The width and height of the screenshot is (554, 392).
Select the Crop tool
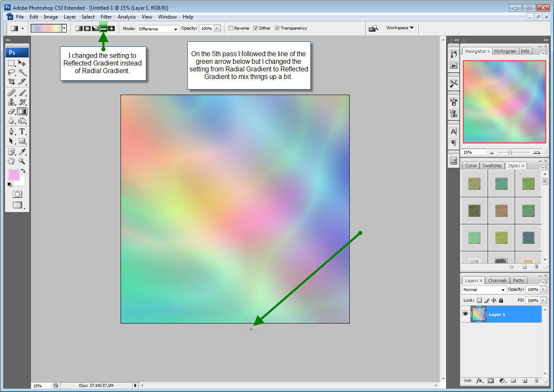click(11, 82)
